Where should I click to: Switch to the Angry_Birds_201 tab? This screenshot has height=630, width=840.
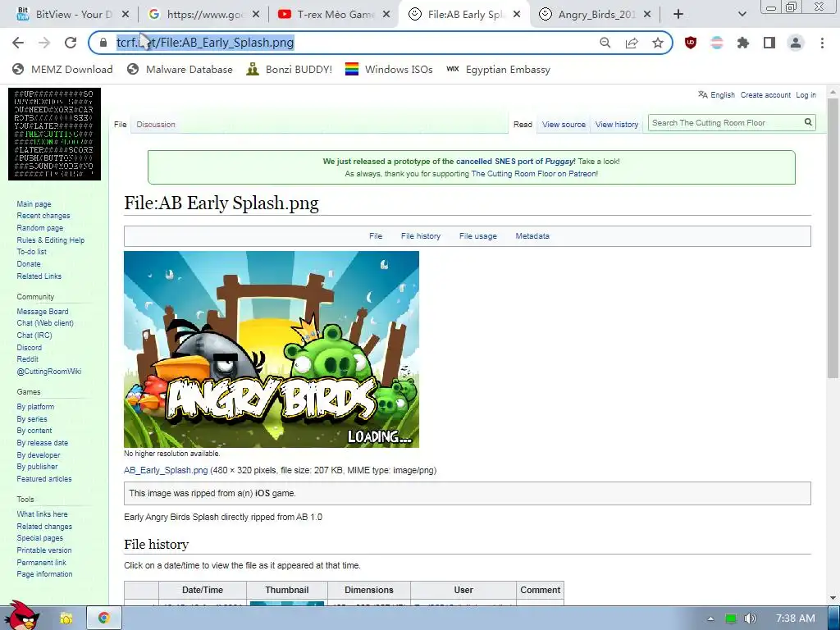596,15
